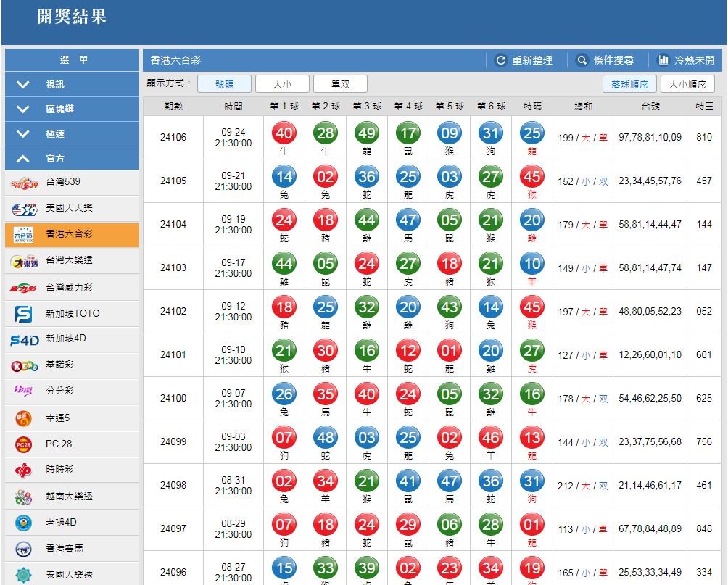Viewport: 728px width, 585px height.
Task: Click the 新加坡TOTO logo icon
Action: click(23, 314)
